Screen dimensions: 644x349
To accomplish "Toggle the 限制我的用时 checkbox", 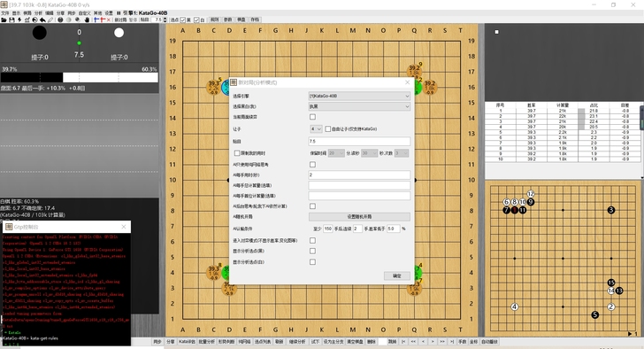I will click(x=237, y=153).
